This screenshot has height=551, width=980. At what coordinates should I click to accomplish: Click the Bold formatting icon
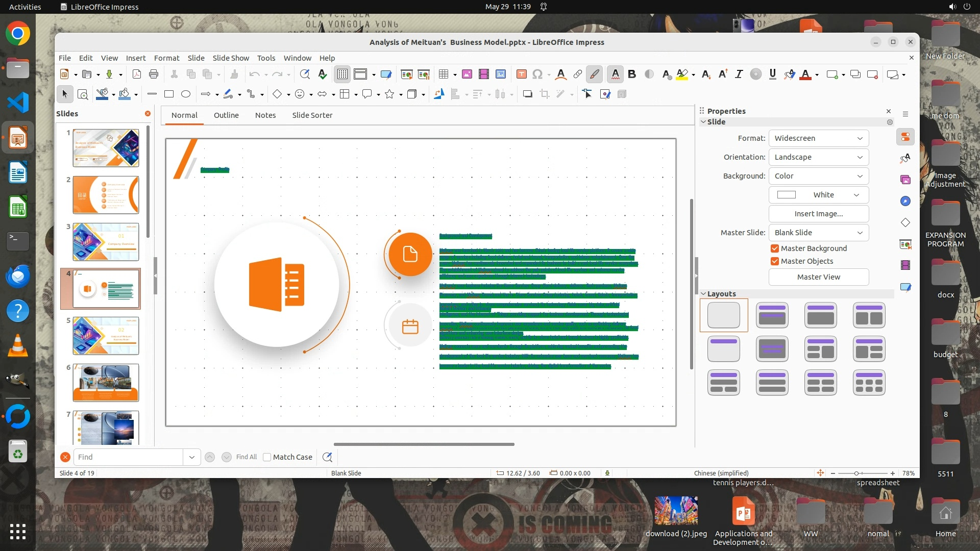pos(632,74)
